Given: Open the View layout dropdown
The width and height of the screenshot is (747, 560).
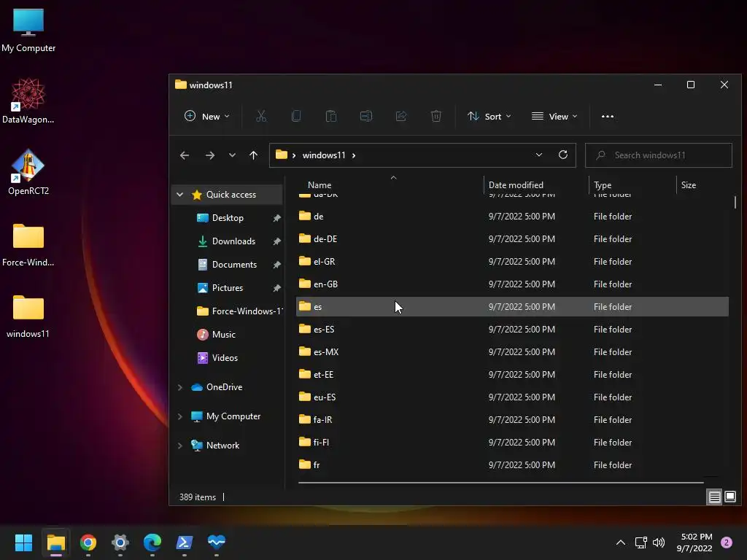Looking at the screenshot, I should pos(554,116).
